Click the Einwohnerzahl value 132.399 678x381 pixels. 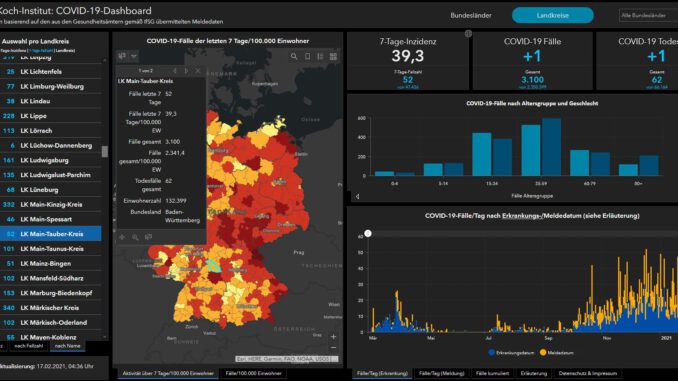point(176,201)
